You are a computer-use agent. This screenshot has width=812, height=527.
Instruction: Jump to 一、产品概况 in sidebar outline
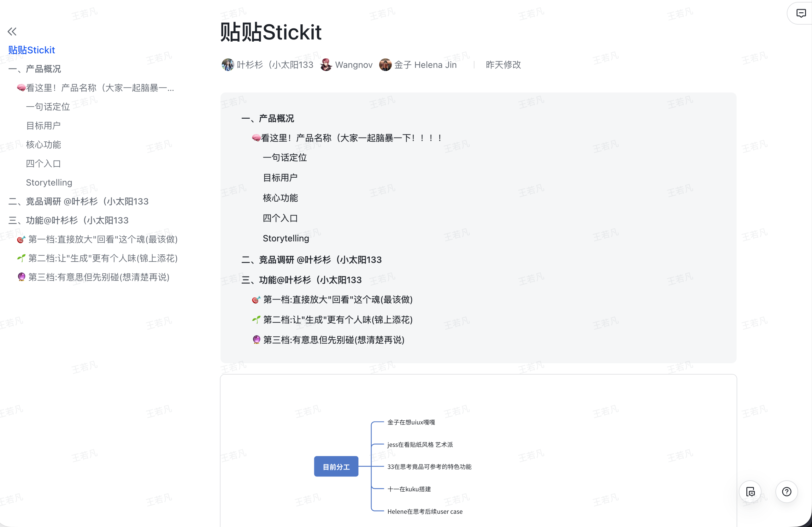35,69
